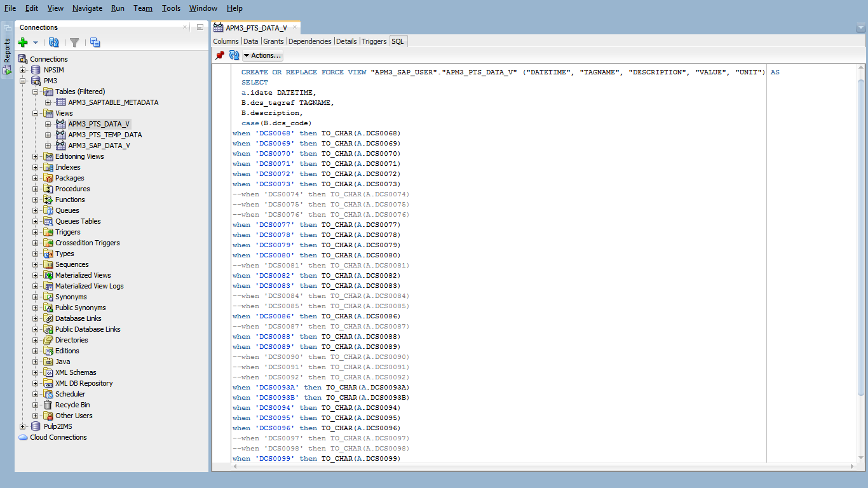Image resolution: width=868 pixels, height=488 pixels.
Task: Select APM3_SAP_DATA_V in the Views tree
Action: point(99,146)
